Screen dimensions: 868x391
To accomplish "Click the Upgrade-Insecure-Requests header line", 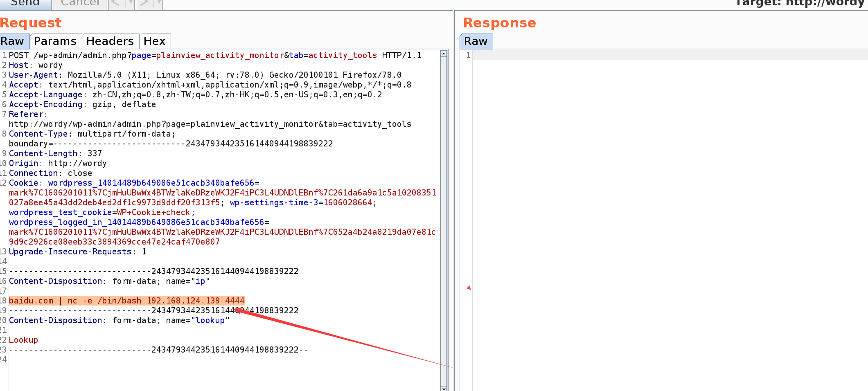I will click(78, 252).
